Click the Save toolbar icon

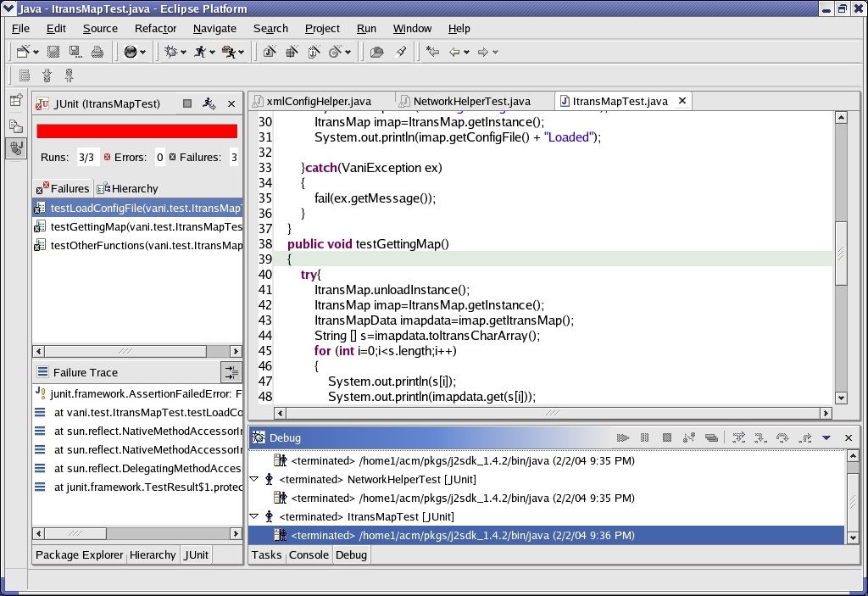[53, 52]
